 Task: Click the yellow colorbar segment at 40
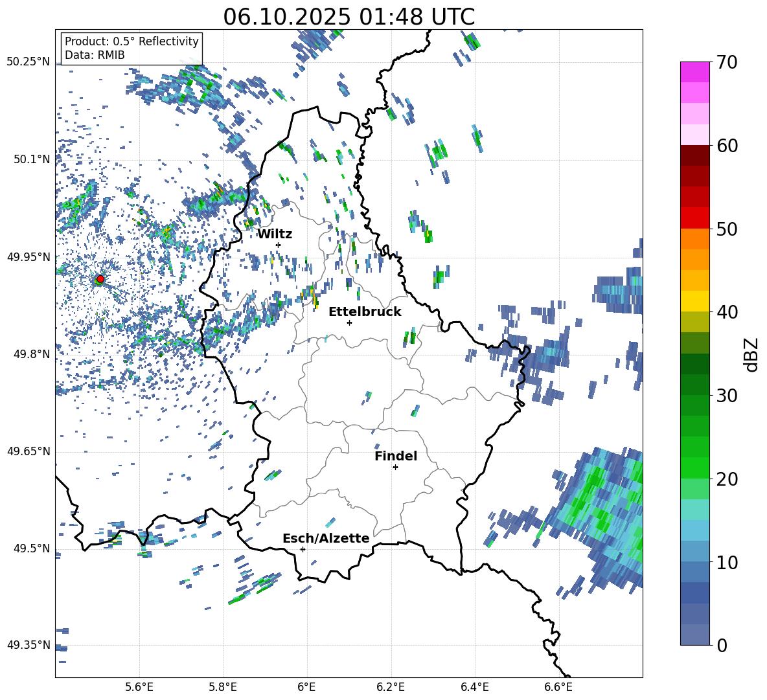(x=694, y=301)
